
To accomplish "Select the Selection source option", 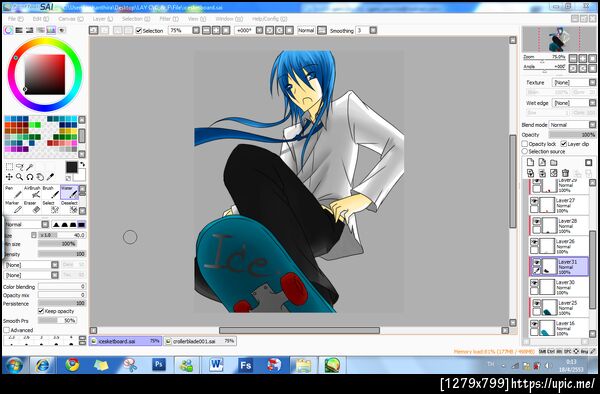I will tap(525, 151).
